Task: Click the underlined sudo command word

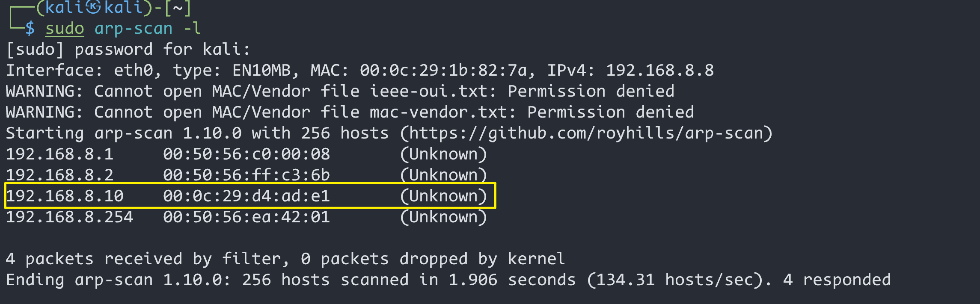Action: click(65, 29)
